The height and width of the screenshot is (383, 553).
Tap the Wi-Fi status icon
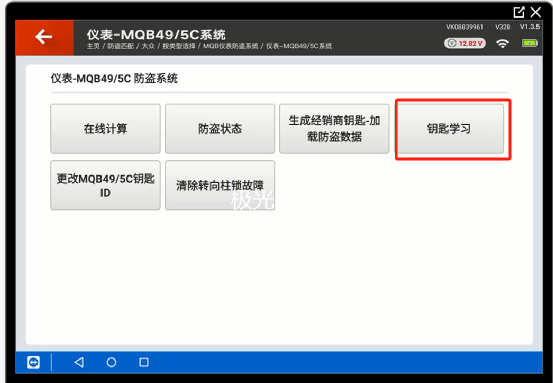pyautogui.click(x=502, y=43)
